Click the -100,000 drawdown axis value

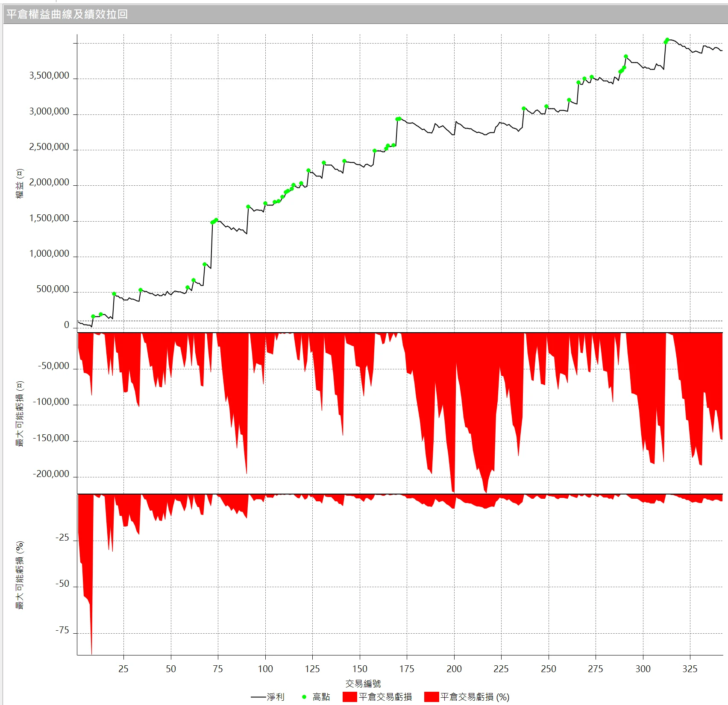51,402
